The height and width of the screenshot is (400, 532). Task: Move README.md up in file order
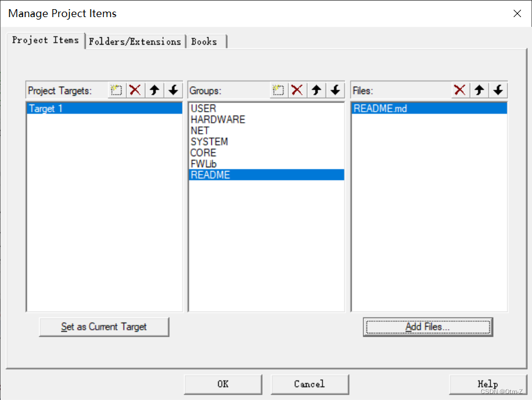click(478, 90)
